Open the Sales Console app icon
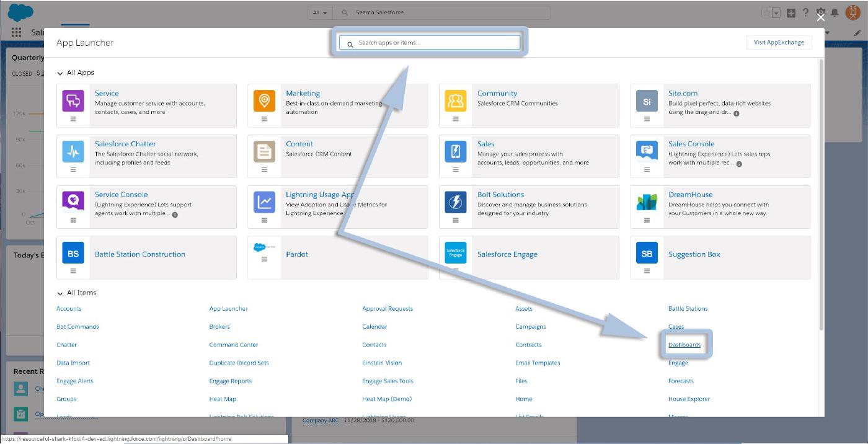Viewport: 868px width, 444px height. click(x=647, y=151)
